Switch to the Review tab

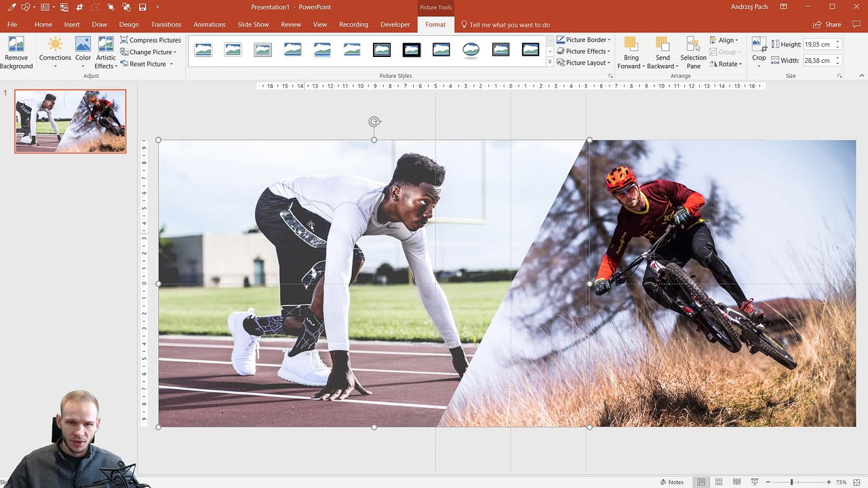291,24
